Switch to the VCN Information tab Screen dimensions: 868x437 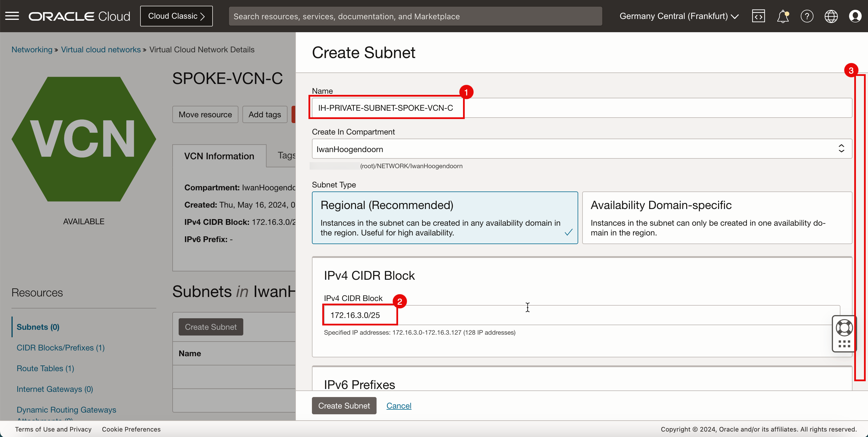[219, 156]
